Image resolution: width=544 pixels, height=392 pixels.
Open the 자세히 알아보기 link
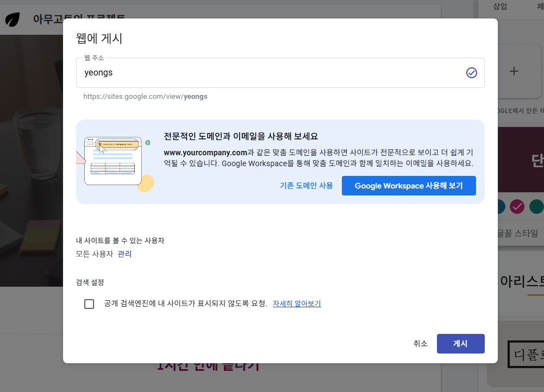pyautogui.click(x=297, y=304)
